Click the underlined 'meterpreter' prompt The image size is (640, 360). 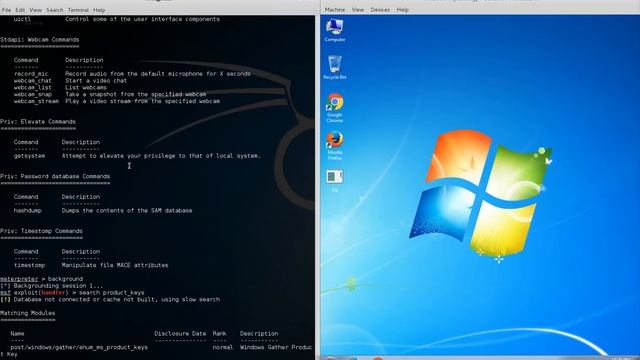[19, 279]
